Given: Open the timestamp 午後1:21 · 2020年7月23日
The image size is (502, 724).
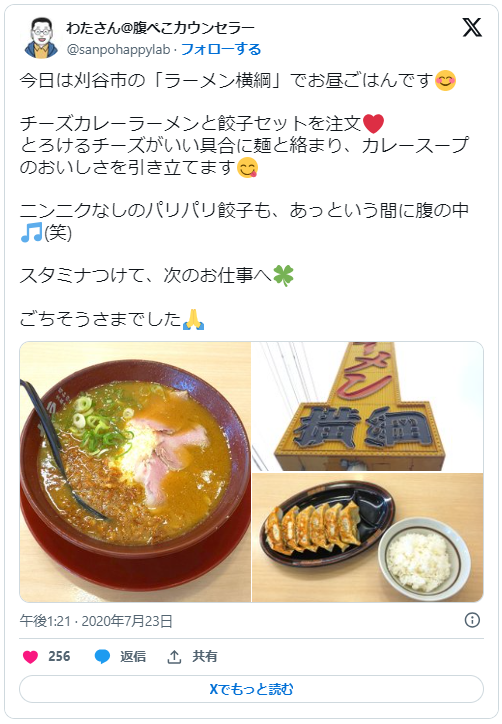Looking at the screenshot, I should [x=96, y=621].
